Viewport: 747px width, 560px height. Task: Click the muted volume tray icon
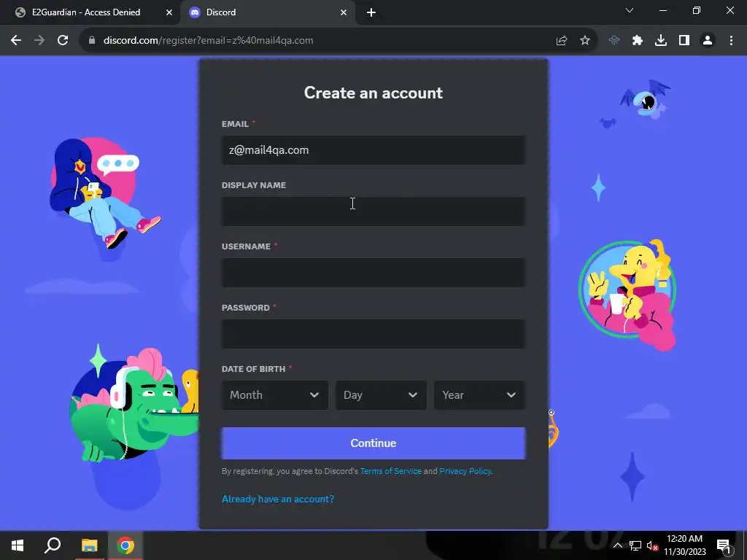click(652, 545)
